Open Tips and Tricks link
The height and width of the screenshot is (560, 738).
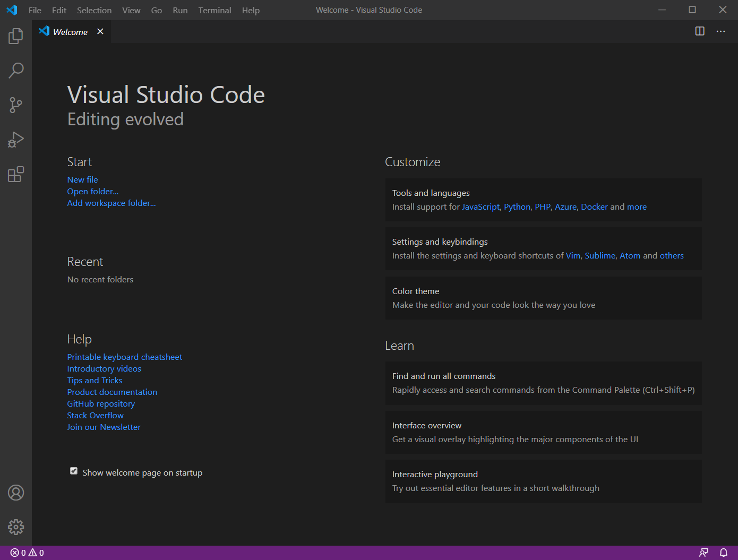tap(95, 381)
